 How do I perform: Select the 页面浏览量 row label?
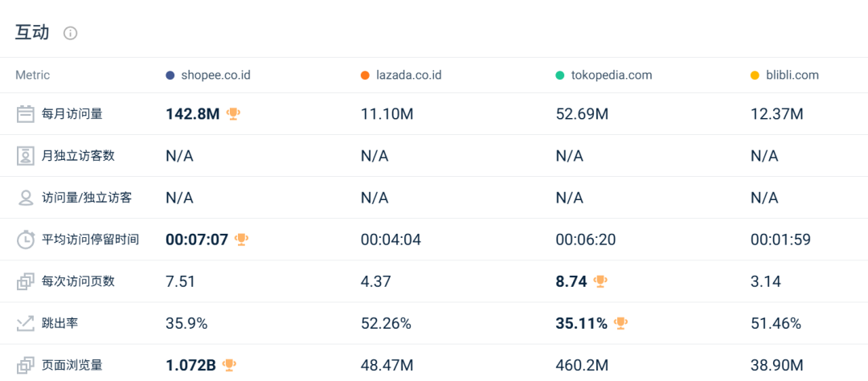click(72, 366)
